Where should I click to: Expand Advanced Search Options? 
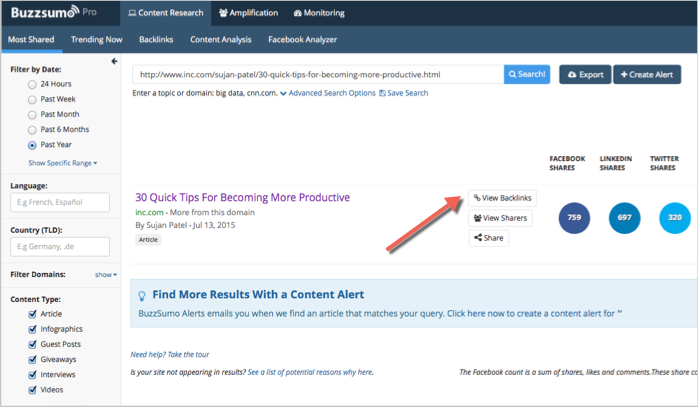pos(328,93)
